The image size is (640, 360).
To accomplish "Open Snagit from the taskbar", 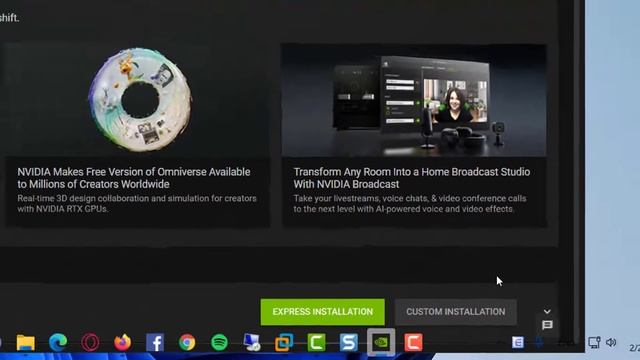I will (349, 342).
